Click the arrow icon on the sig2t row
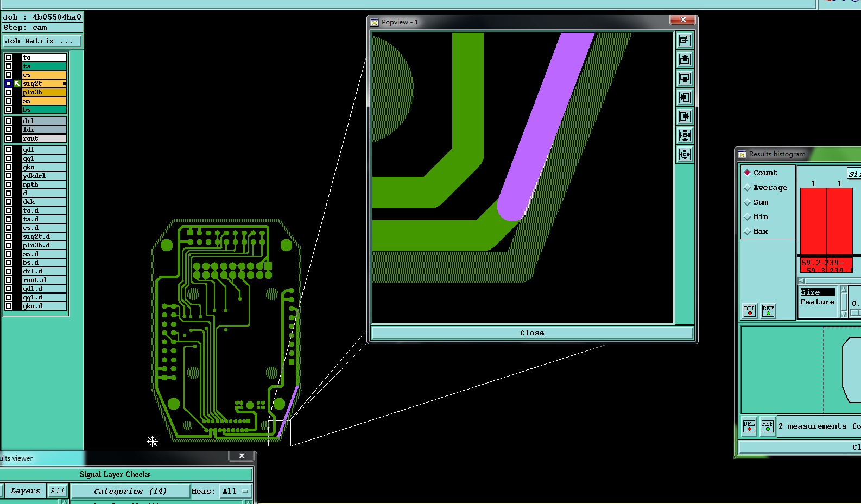This screenshot has height=504, width=861. 17,84
